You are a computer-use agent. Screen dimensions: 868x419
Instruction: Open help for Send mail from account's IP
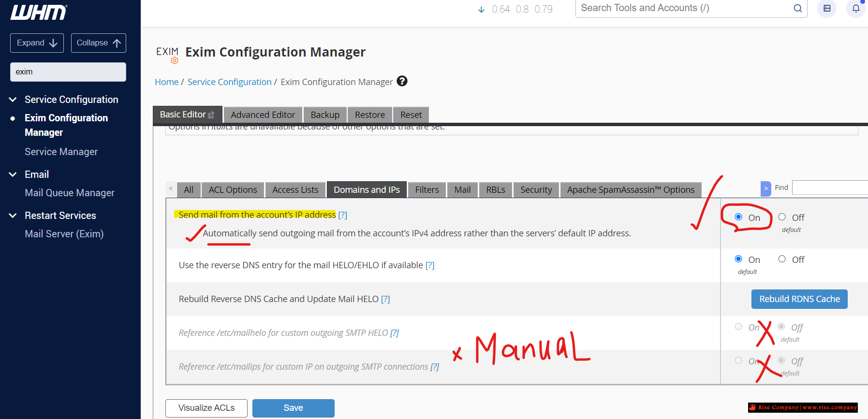343,215
